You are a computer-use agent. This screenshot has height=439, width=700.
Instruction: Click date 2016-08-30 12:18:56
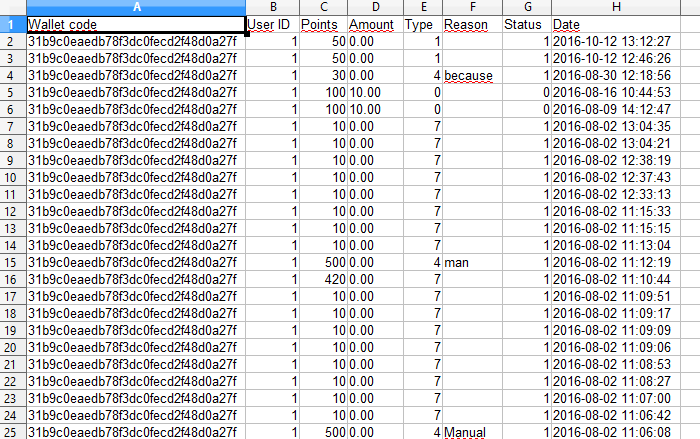click(616, 75)
